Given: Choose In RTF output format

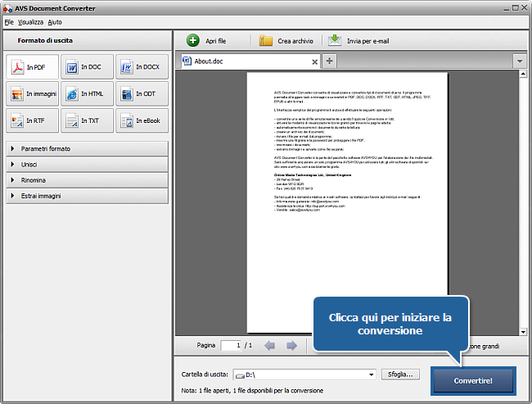Looking at the screenshot, I should 32,120.
